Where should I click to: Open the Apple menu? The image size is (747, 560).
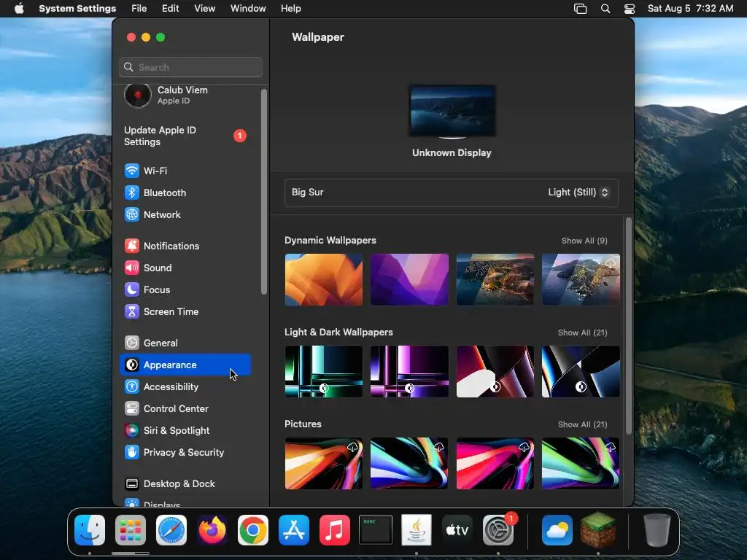coord(19,8)
